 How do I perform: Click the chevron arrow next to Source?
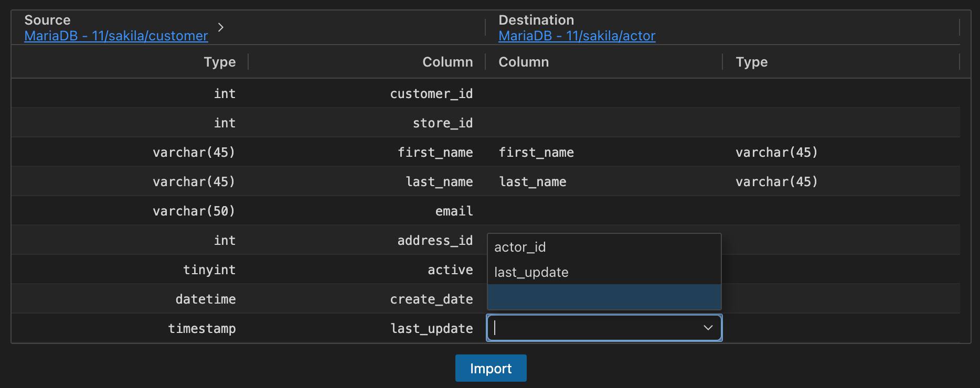[221, 27]
